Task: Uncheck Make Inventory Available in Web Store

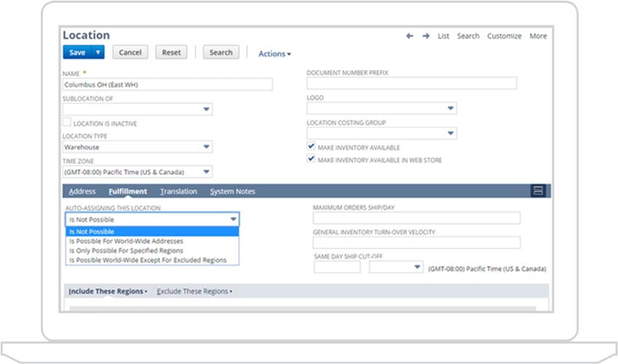Action: (x=311, y=159)
